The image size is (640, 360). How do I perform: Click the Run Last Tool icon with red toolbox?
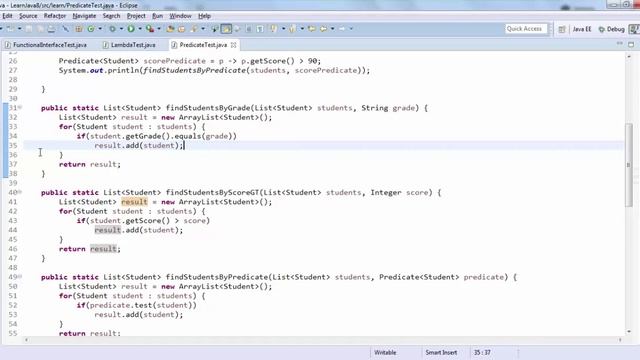click(150, 29)
